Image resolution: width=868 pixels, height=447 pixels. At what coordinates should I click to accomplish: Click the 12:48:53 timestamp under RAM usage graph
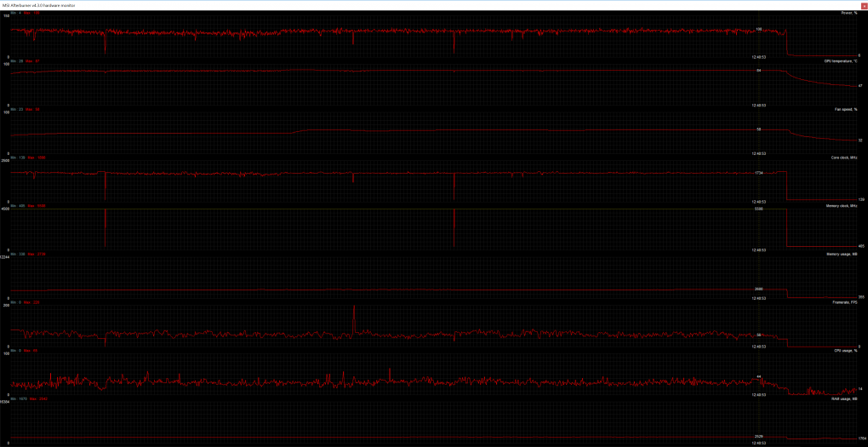tap(758, 443)
